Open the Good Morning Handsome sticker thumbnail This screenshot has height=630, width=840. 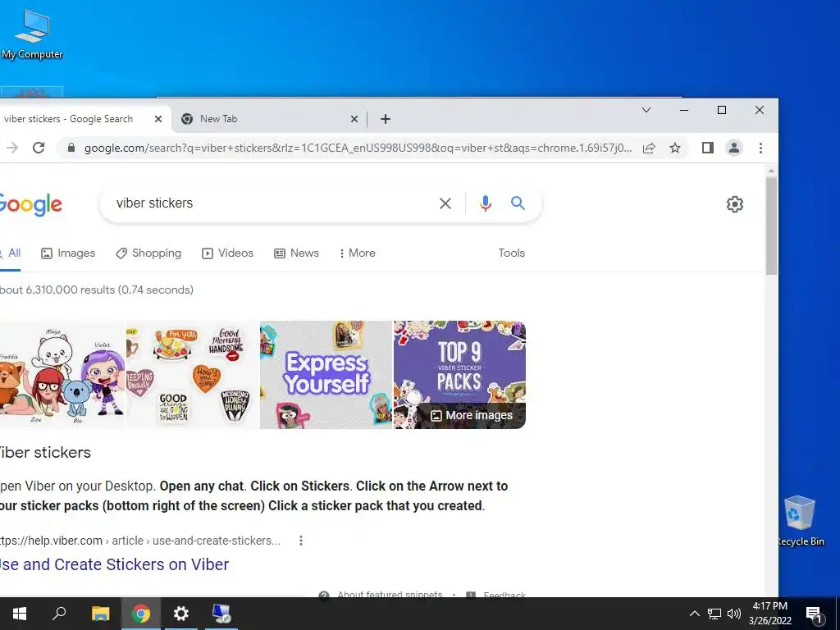192,375
